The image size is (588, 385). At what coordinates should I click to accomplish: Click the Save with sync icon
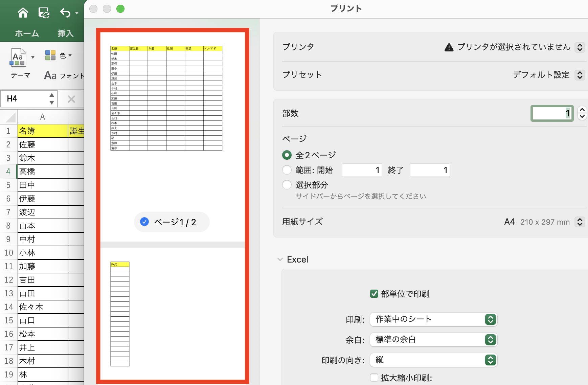(x=43, y=13)
